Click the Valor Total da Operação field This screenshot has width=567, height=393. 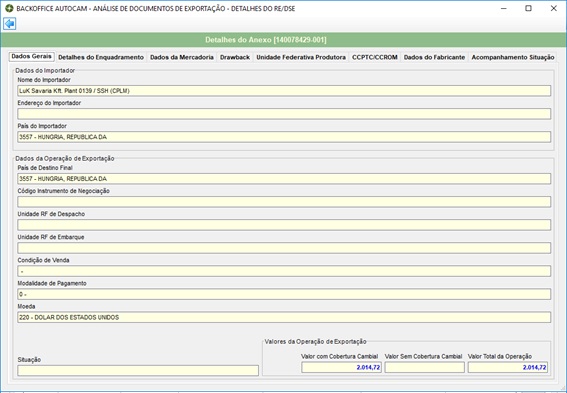(508, 367)
